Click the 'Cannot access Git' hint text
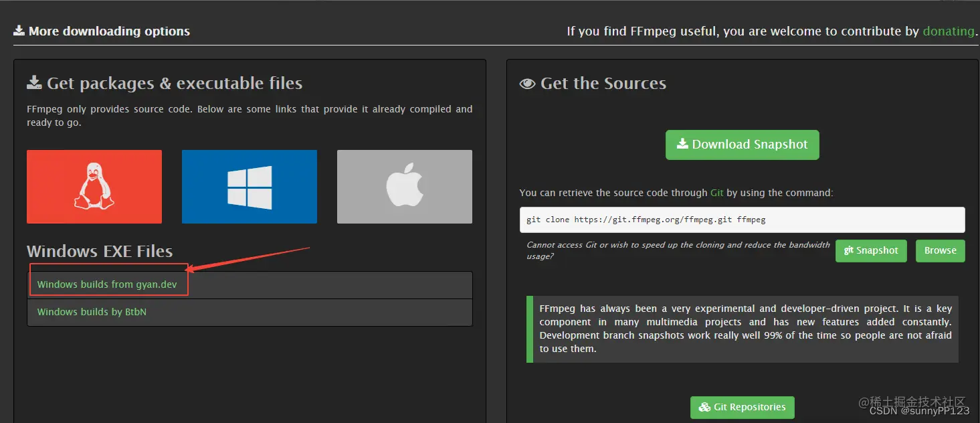980x423 pixels. coord(678,250)
